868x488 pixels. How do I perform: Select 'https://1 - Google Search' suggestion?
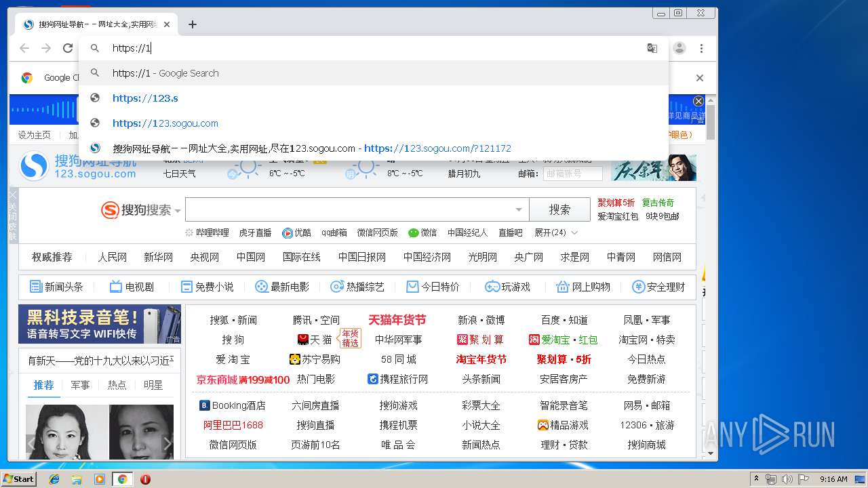coord(374,73)
